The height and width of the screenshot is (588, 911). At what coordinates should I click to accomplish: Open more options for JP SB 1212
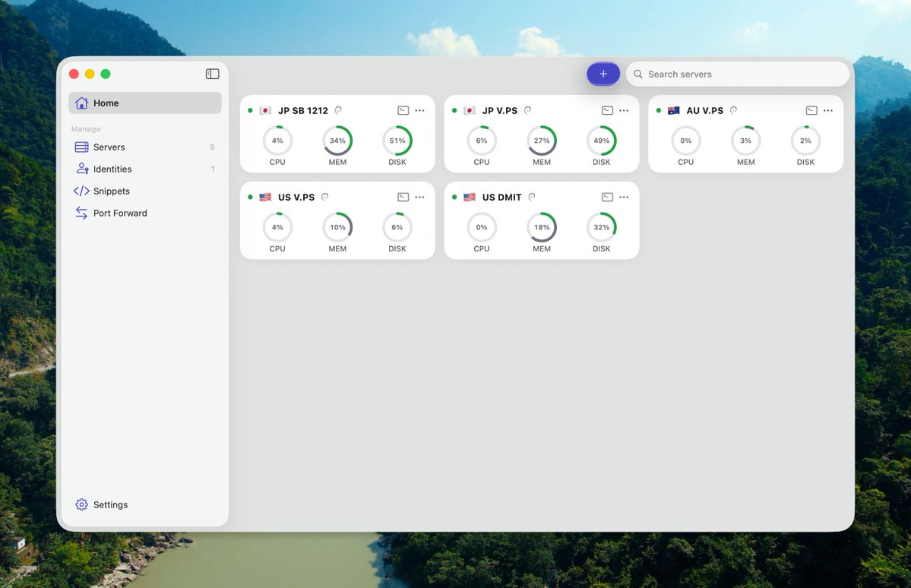point(419,110)
